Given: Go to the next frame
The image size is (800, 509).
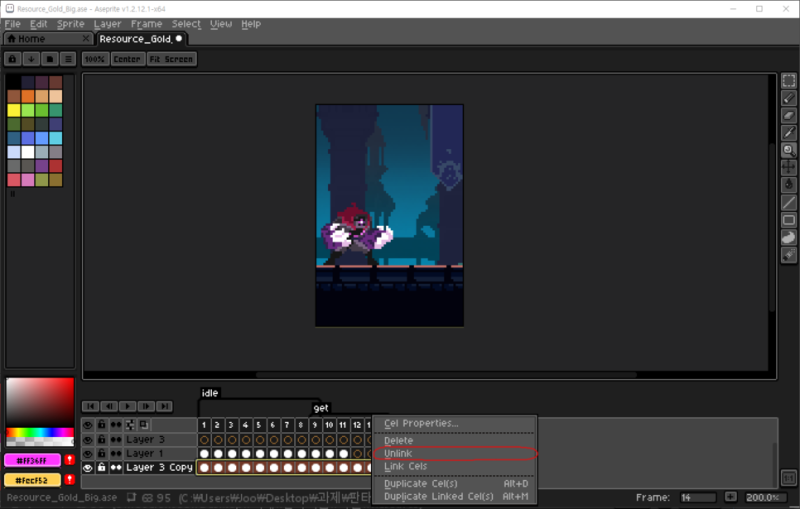Looking at the screenshot, I should [x=145, y=406].
